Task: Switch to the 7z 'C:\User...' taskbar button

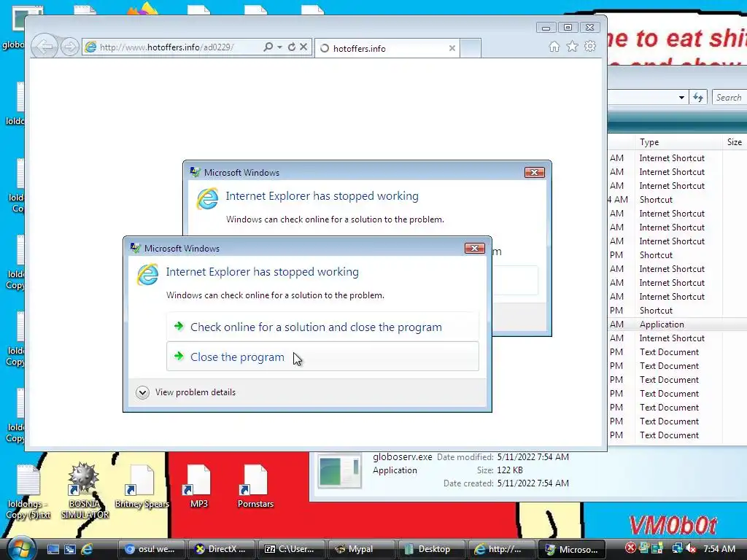Action: click(x=291, y=549)
